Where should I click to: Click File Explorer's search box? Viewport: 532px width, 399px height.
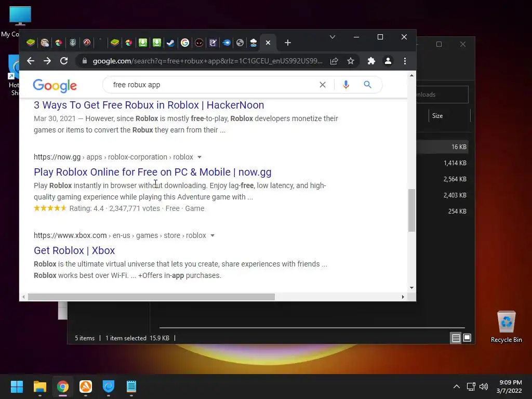[x=443, y=95]
